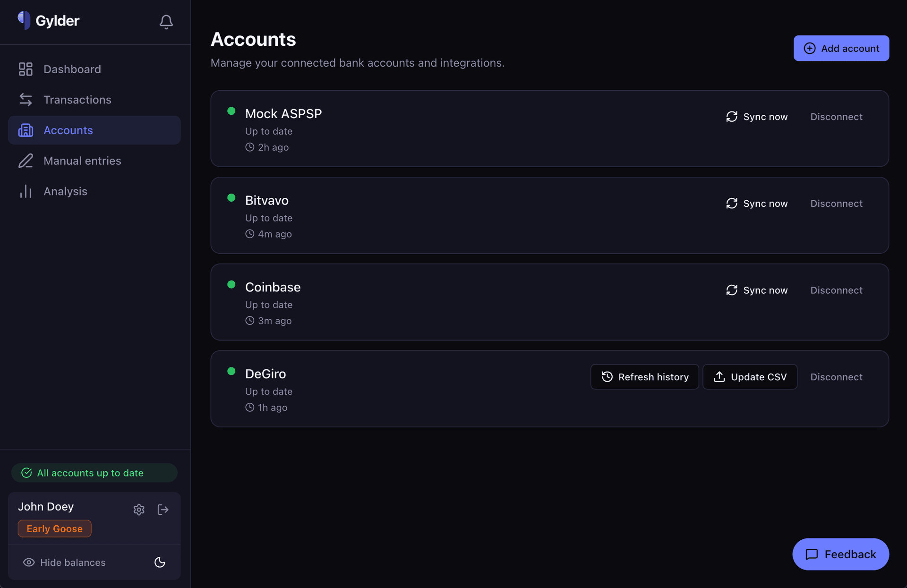Screen dimensions: 907x588
Task: Open Analysis via the bar chart icon
Action: tap(26, 191)
